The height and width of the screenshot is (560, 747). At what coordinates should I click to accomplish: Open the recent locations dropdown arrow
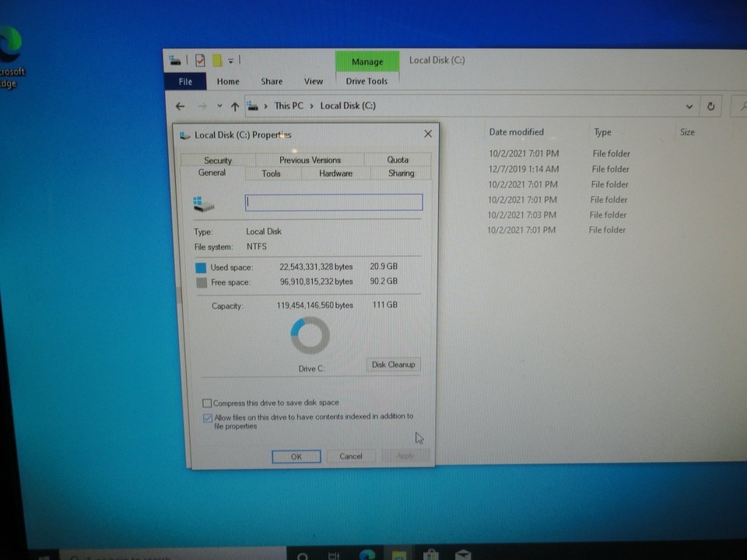(219, 106)
